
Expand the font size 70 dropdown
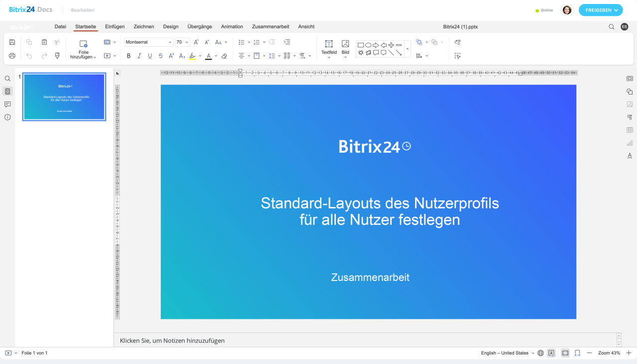point(187,42)
